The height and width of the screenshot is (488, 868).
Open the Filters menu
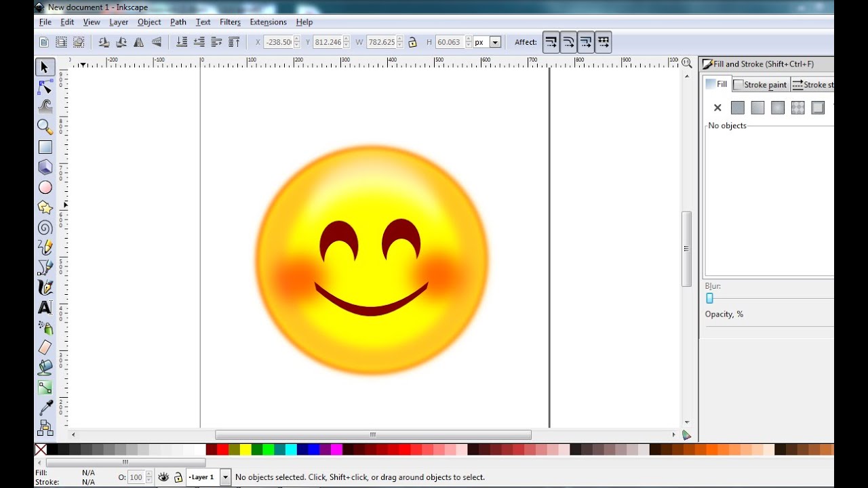point(230,22)
